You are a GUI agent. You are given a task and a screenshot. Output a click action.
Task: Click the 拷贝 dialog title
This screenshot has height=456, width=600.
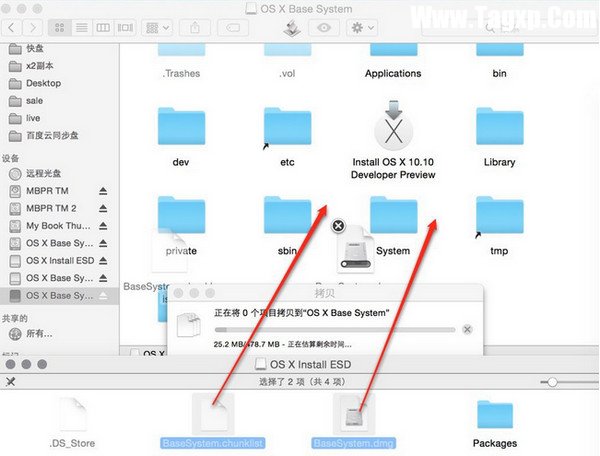click(324, 293)
